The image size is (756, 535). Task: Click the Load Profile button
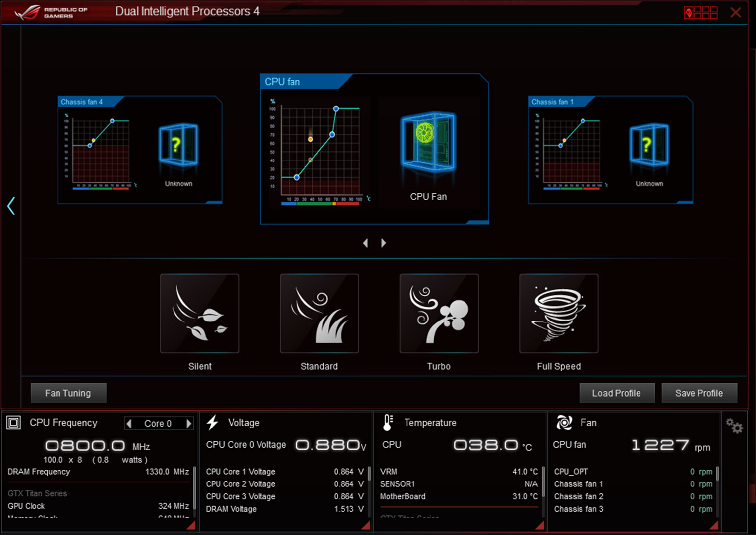(616, 393)
